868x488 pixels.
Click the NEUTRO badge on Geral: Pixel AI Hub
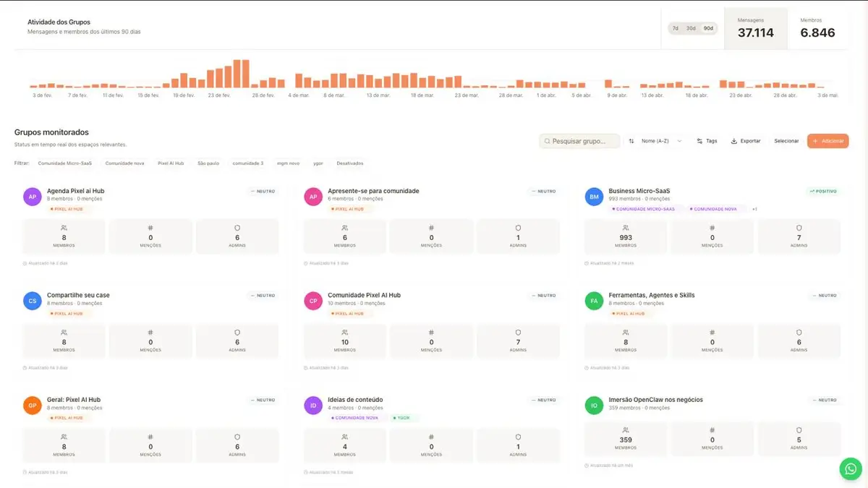pyautogui.click(x=263, y=400)
